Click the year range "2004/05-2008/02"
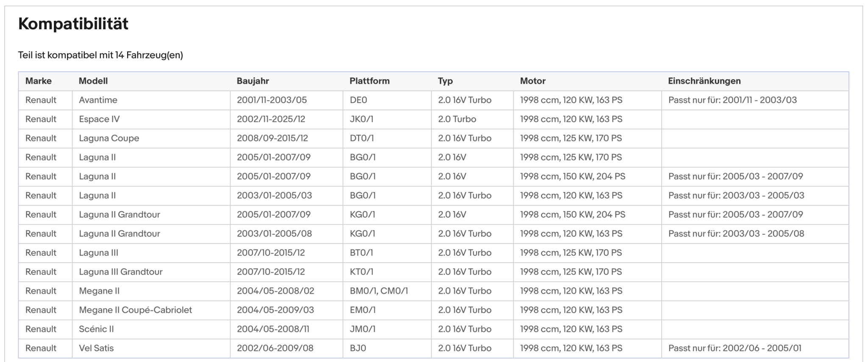This screenshot has width=868, height=362. (x=275, y=291)
